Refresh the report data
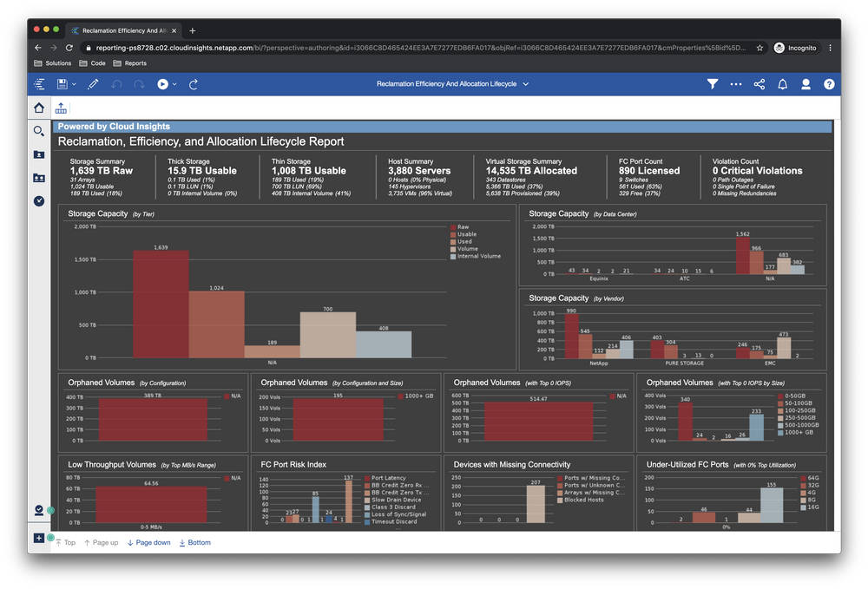The height and width of the screenshot is (589, 868). (193, 84)
